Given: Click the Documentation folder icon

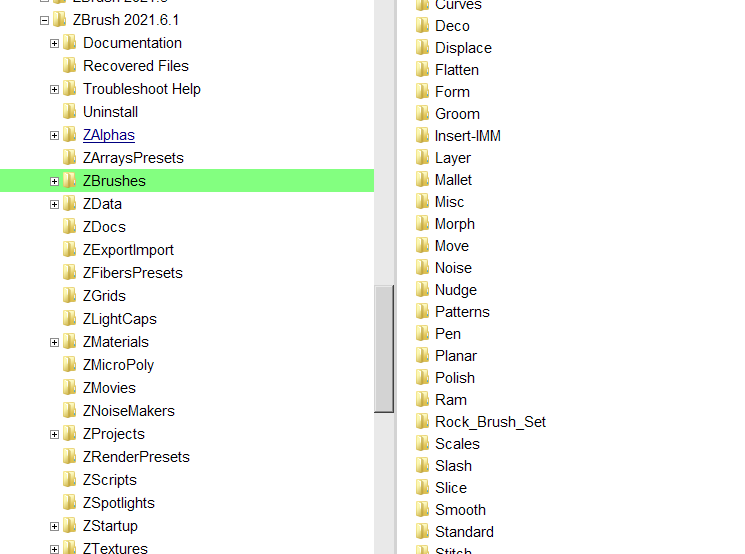Looking at the screenshot, I should [x=69, y=42].
